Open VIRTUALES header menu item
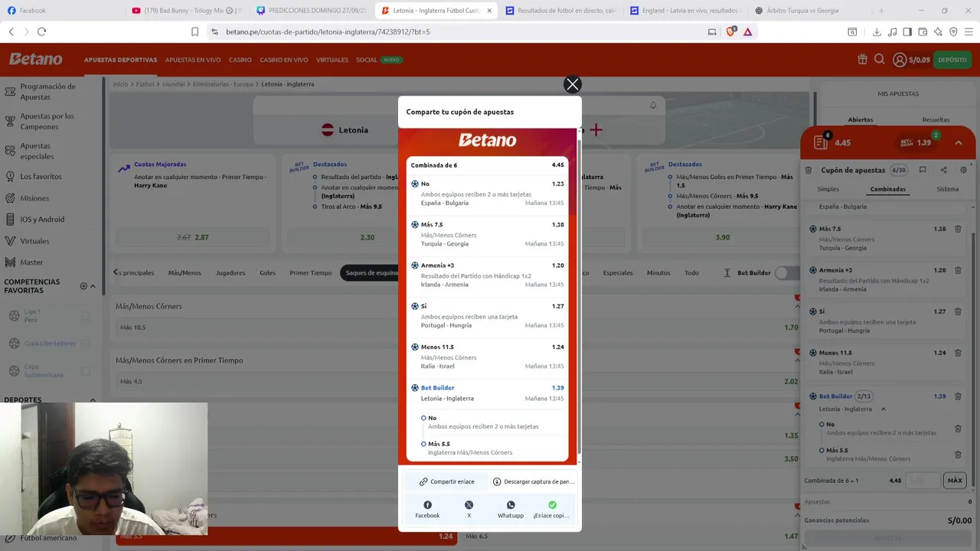The height and width of the screenshot is (551, 980). pos(332,60)
